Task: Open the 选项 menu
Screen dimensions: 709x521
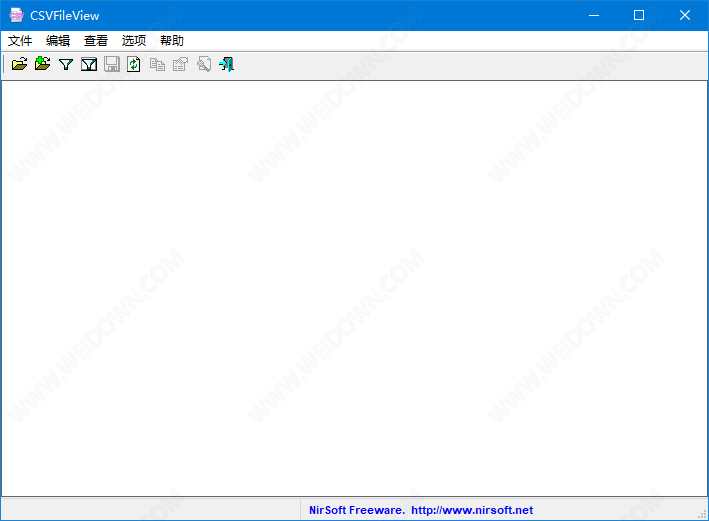Action: [134, 41]
